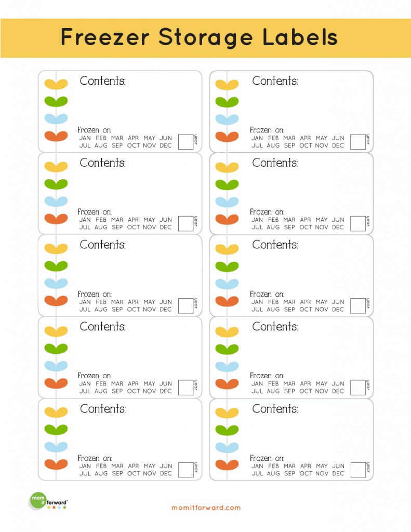Choose MAY on the second left label
The width and height of the screenshot is (411, 532).
(x=149, y=220)
